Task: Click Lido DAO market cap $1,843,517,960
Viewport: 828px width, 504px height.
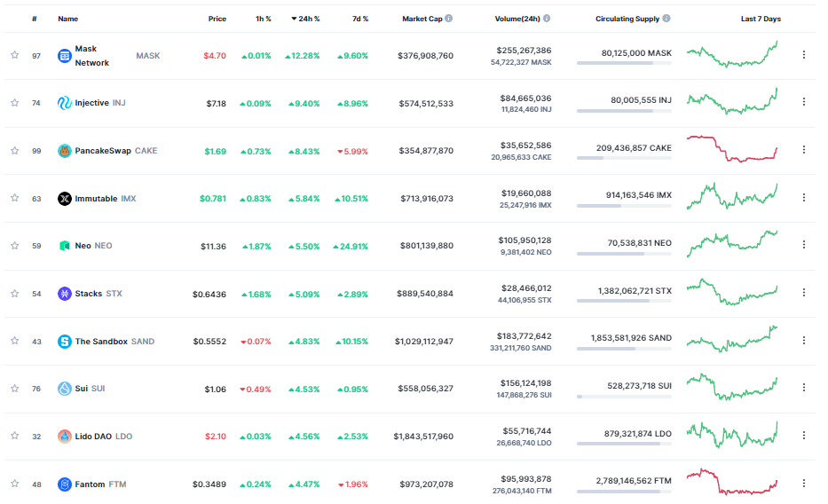Action: 423,437
